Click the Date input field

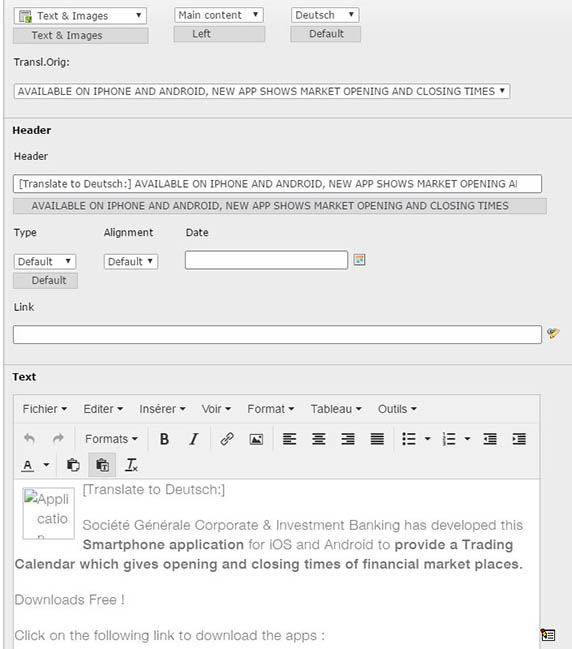(266, 260)
